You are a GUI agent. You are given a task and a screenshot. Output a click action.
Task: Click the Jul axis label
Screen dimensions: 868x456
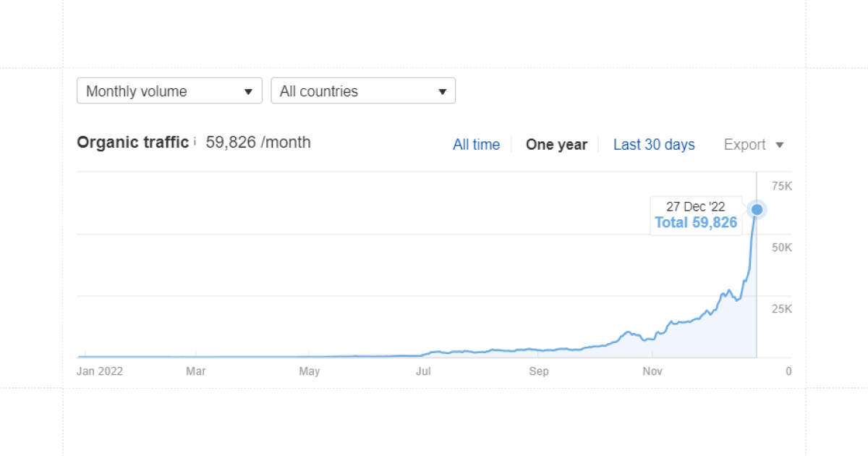tap(423, 371)
